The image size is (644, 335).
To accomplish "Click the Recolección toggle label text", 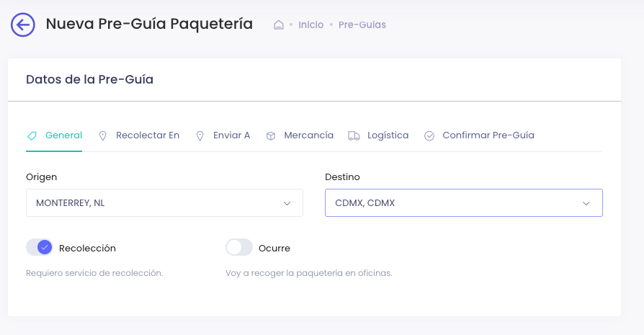I will click(x=87, y=248).
